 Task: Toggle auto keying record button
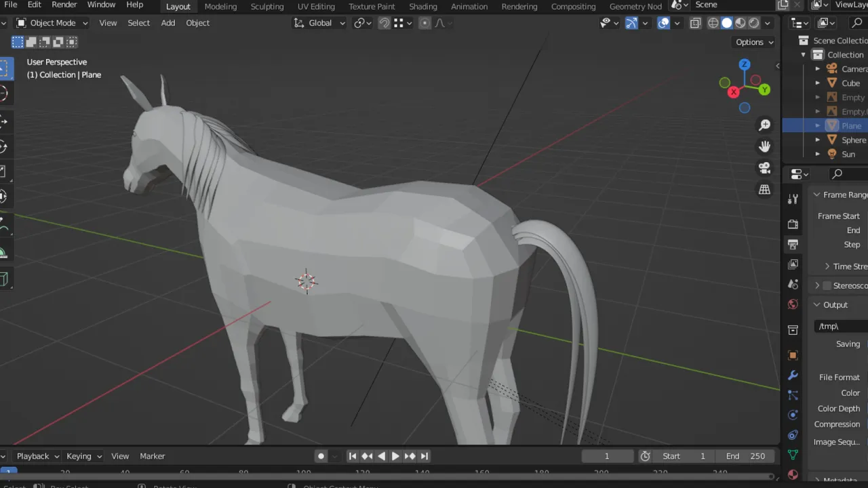click(321, 456)
